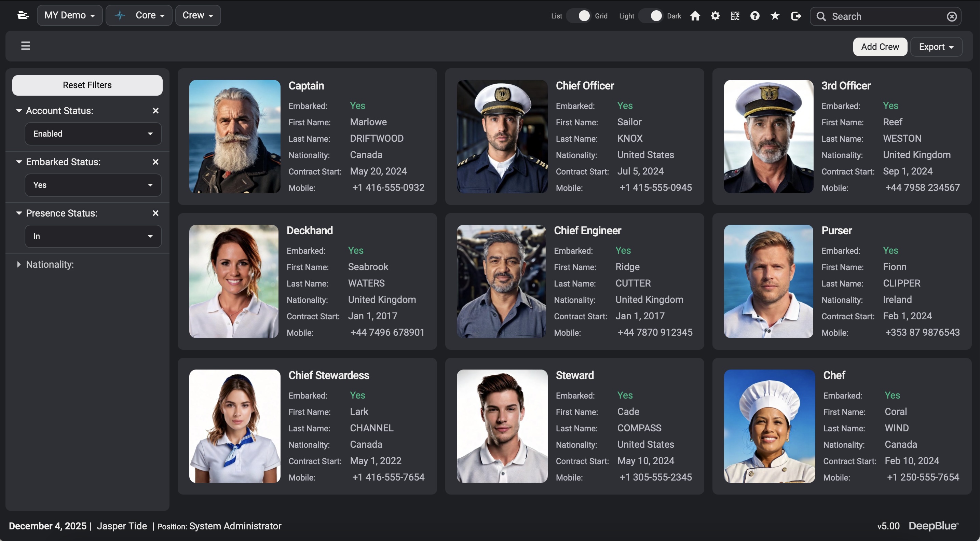Screen dimensions: 980x541
Task: Open the MY Demo dropdown
Action: tap(70, 15)
